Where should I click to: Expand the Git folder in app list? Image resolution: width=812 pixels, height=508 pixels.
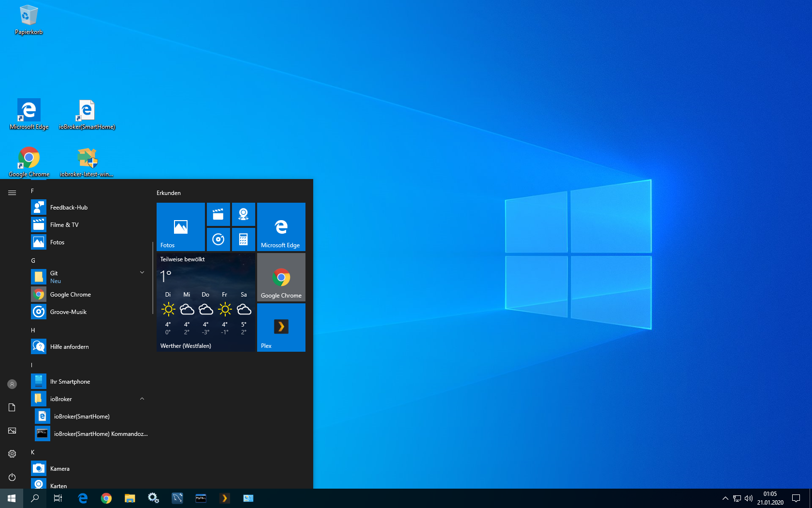coord(142,273)
